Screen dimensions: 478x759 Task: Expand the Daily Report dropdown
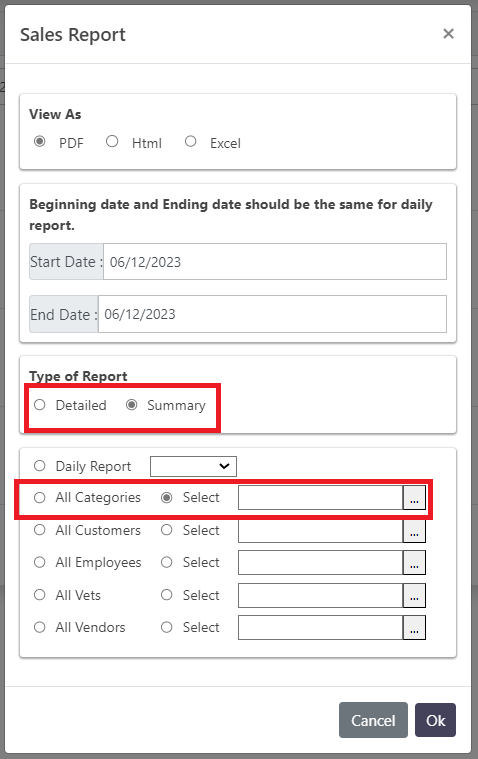point(193,466)
